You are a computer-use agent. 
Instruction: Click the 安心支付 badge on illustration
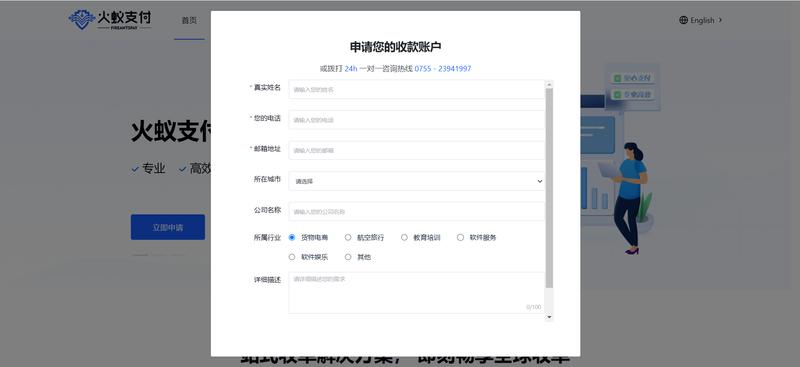click(633, 78)
